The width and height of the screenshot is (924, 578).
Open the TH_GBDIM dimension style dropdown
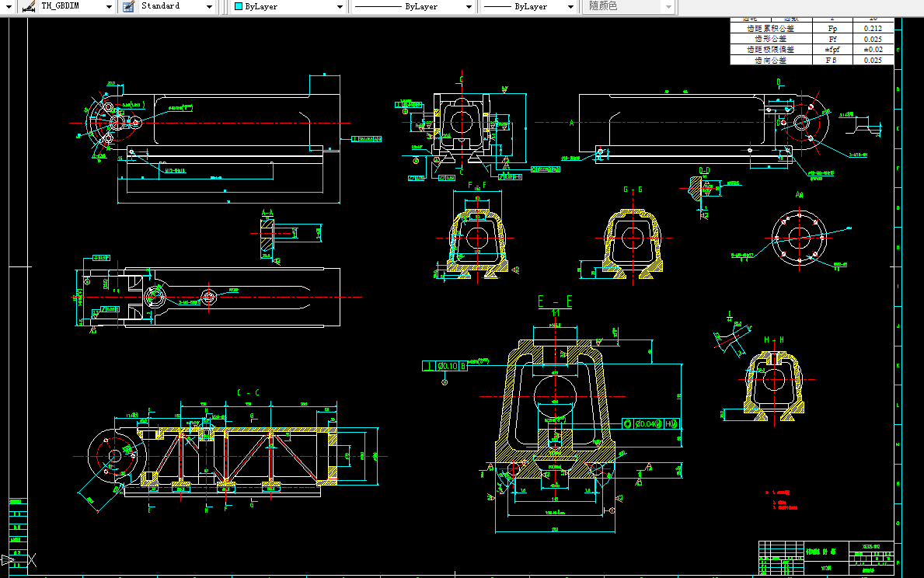tap(108, 6)
